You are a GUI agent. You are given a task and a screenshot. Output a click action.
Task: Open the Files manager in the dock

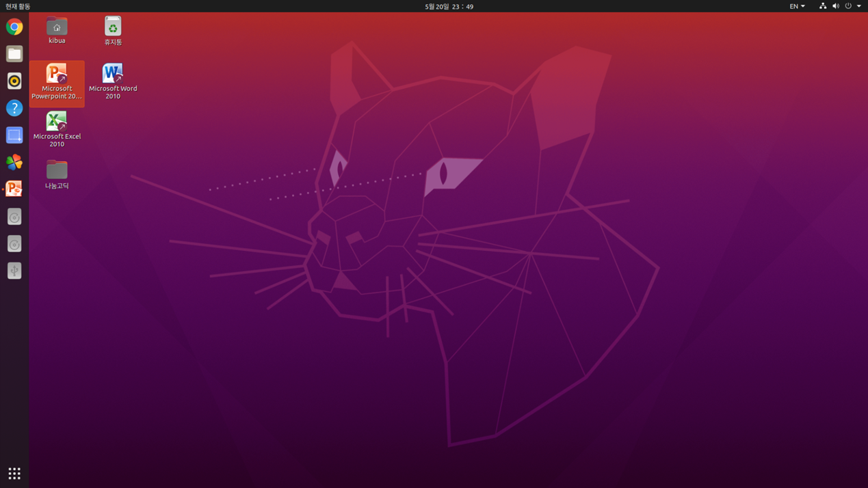pyautogui.click(x=14, y=53)
